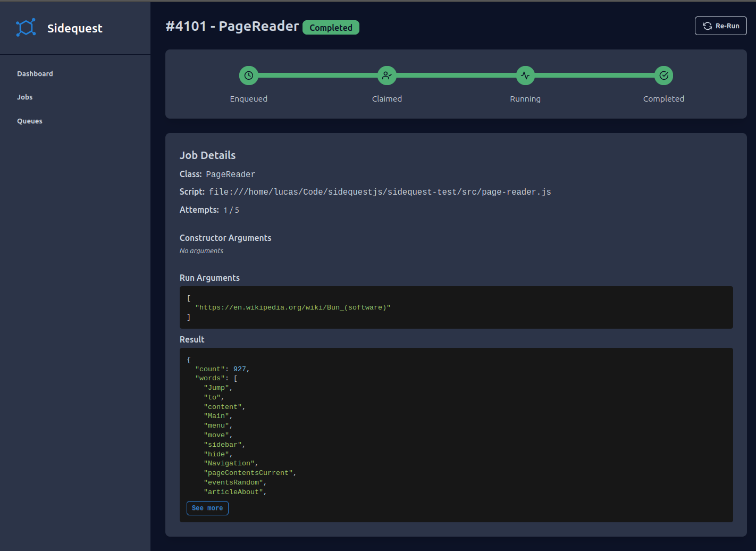Click the "menu" word in the result
Screen dimensions: 756x551
(216, 425)
